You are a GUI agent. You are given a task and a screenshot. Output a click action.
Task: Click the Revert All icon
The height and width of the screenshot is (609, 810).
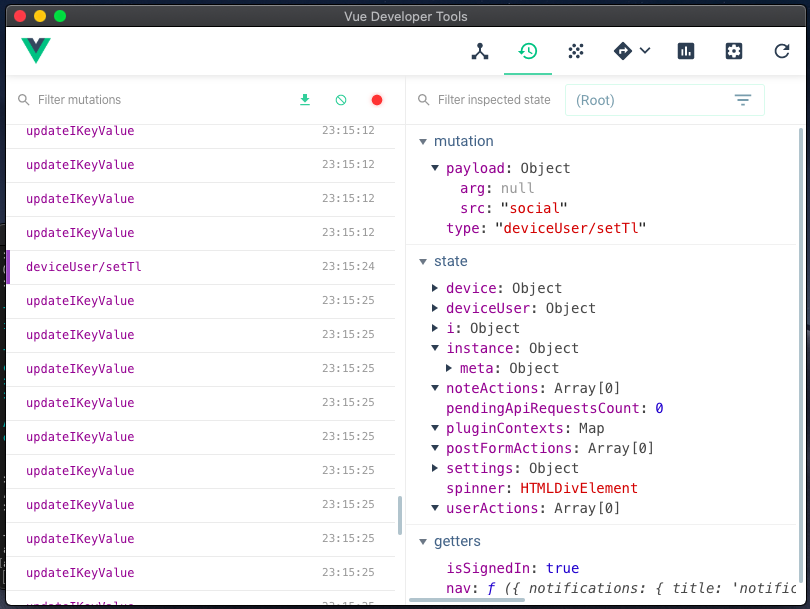pyautogui.click(x=341, y=100)
